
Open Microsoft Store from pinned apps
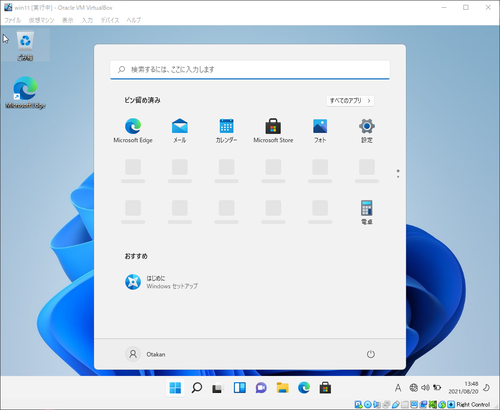tap(273, 131)
